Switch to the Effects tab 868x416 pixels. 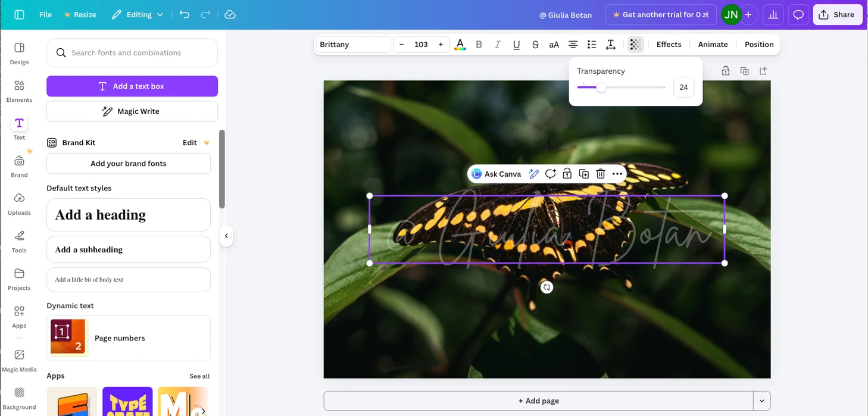(669, 44)
